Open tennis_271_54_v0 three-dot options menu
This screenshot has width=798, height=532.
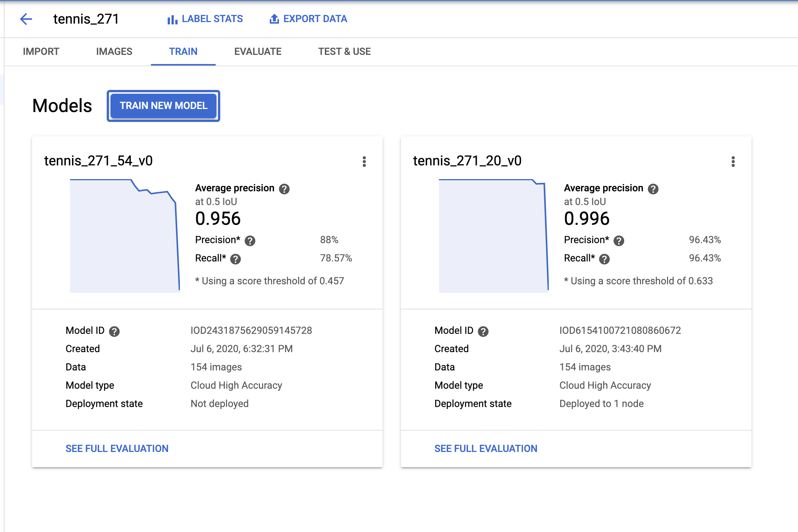(x=364, y=162)
